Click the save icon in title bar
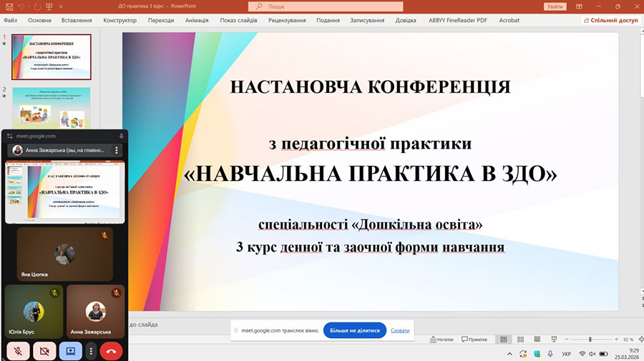 point(11,6)
